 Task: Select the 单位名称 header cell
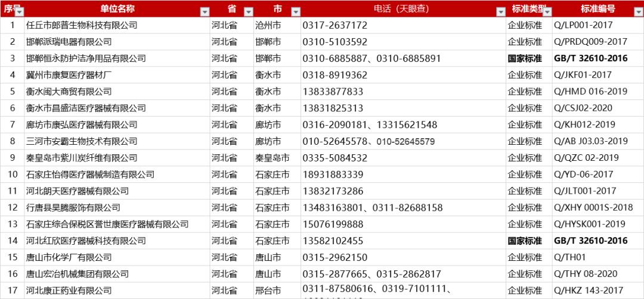pyautogui.click(x=117, y=8)
